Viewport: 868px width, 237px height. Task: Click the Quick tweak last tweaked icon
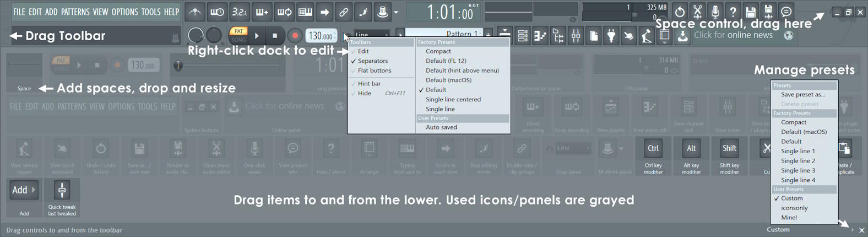(62, 190)
